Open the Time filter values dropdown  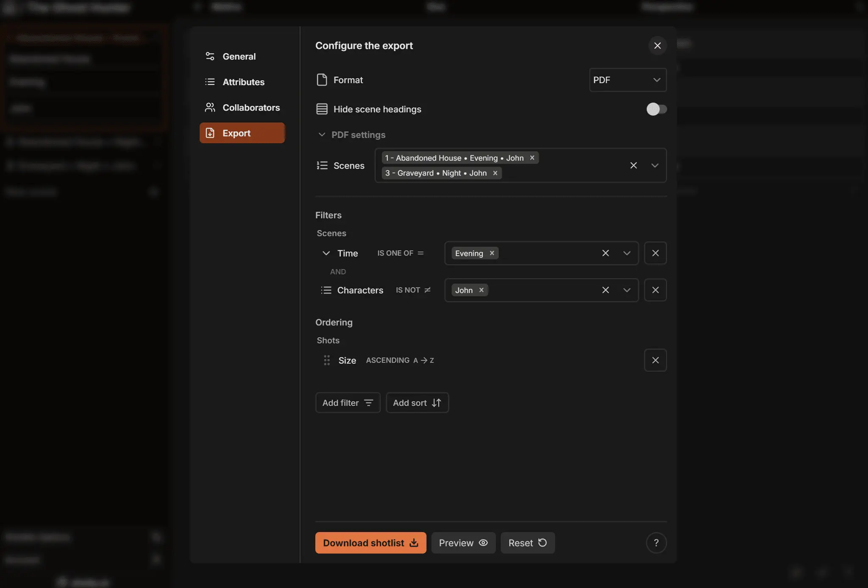[x=627, y=253]
